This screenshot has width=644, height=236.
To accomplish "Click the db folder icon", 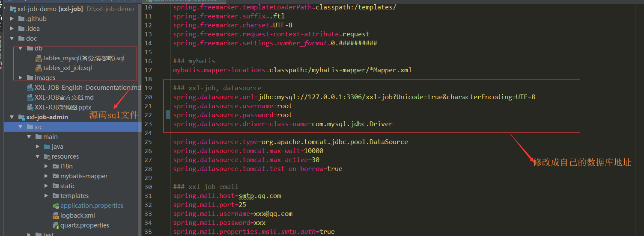I will (x=30, y=48).
